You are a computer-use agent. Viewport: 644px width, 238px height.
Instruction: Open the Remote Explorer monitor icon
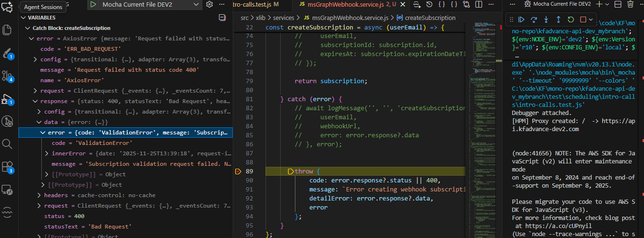[7, 189]
